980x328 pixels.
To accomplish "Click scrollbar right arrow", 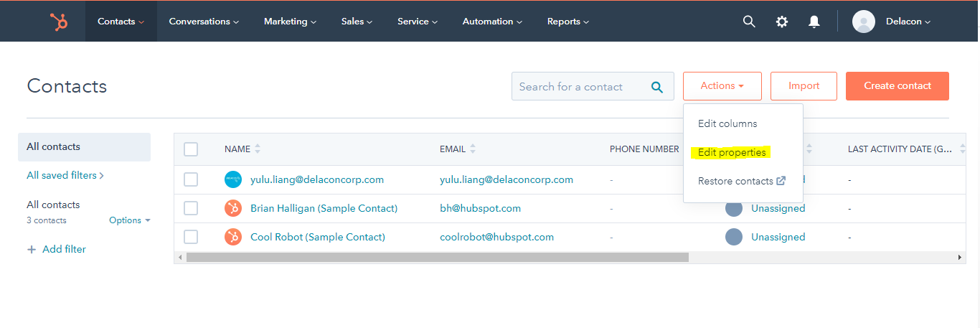I will point(959,257).
